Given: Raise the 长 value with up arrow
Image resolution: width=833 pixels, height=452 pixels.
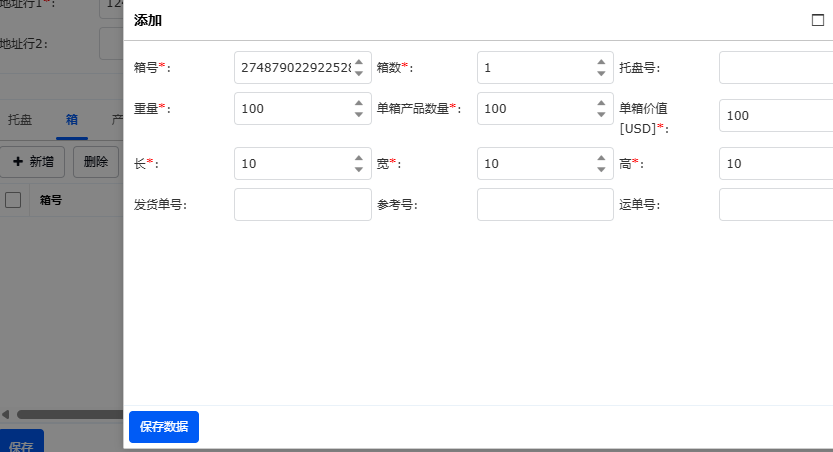Looking at the screenshot, I should pyautogui.click(x=359, y=157).
